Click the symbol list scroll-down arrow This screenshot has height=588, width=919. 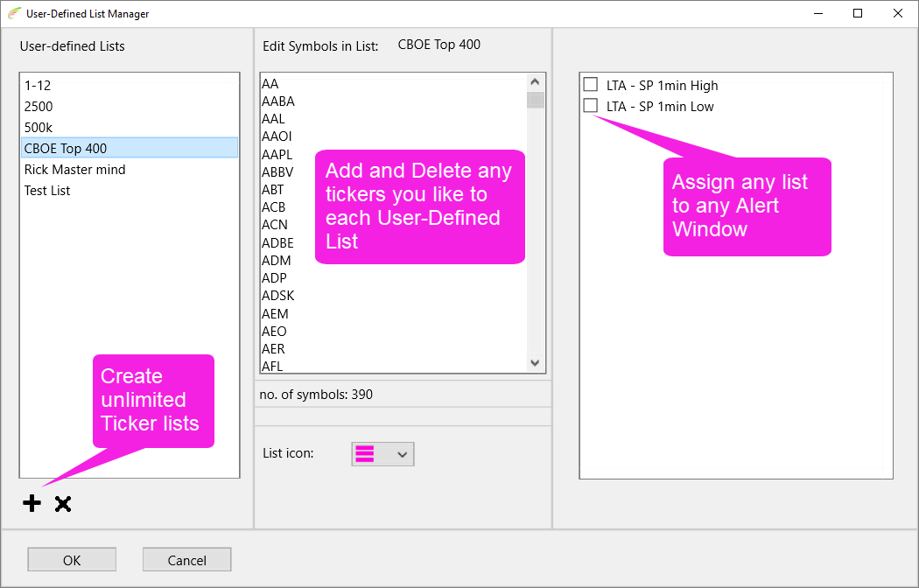(x=535, y=363)
